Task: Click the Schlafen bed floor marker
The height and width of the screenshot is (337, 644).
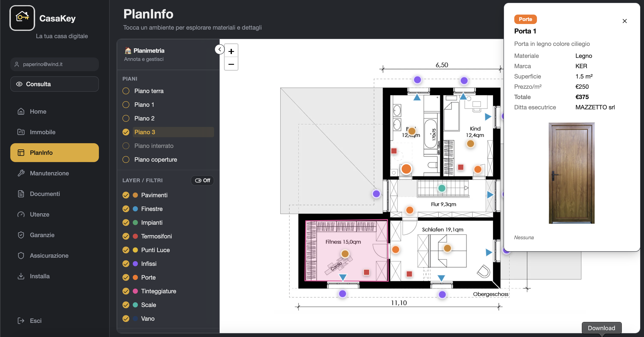Action: 447,248
